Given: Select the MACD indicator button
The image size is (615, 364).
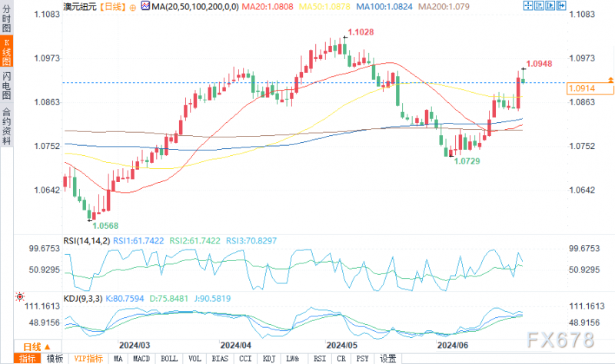Looking at the screenshot, I should click(141, 359).
